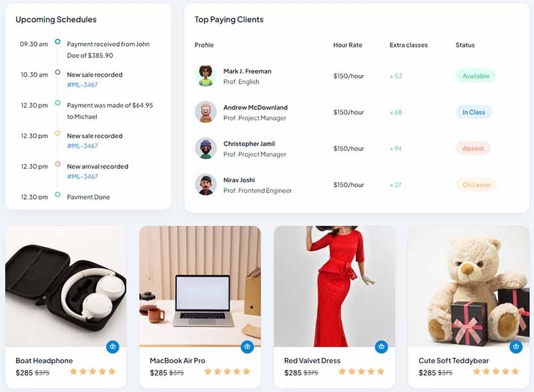Select the Absent status badge
Viewport: 534px width, 392px height.
[x=473, y=148]
